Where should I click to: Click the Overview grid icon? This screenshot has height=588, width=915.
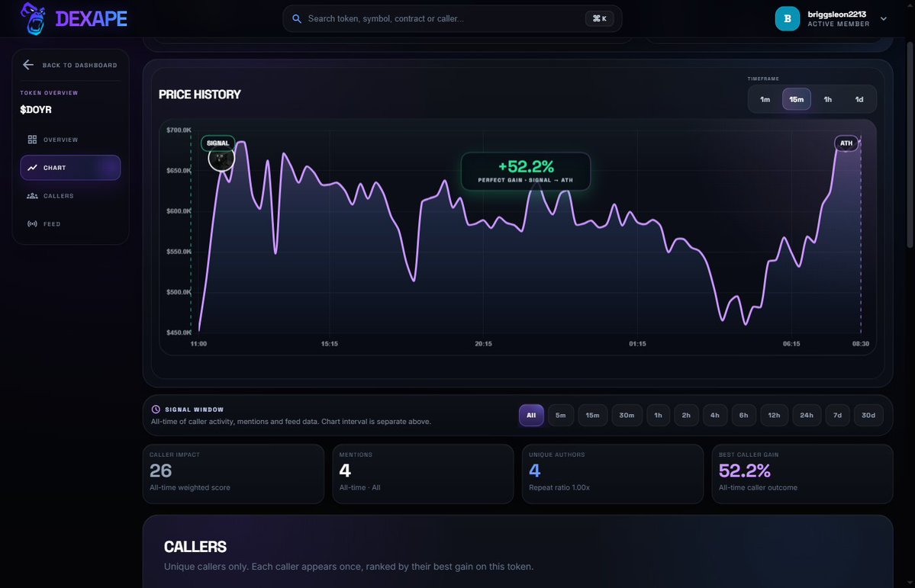[x=32, y=140]
